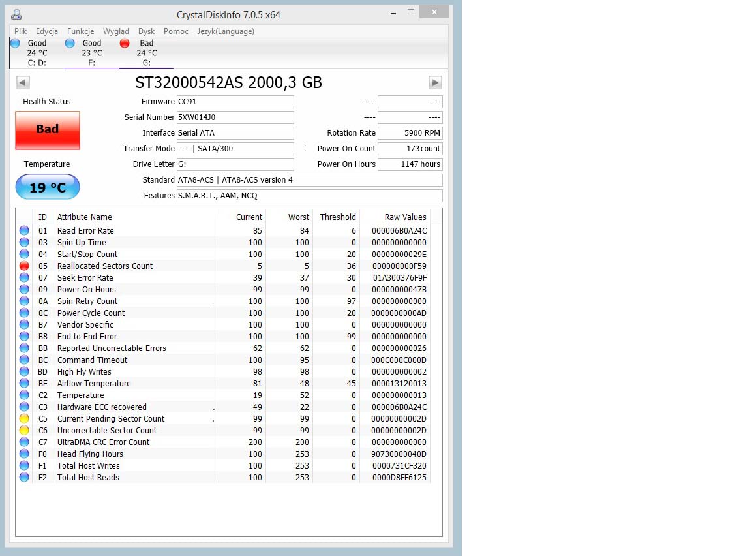Click the blue status icon for High Fly Writes
Image resolution: width=756 pixels, height=556 pixels.
pyautogui.click(x=24, y=371)
